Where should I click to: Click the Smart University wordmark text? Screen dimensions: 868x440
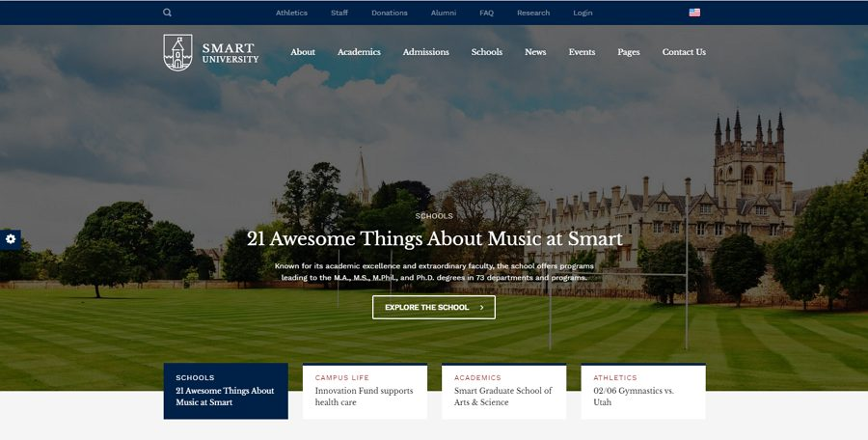click(231, 53)
